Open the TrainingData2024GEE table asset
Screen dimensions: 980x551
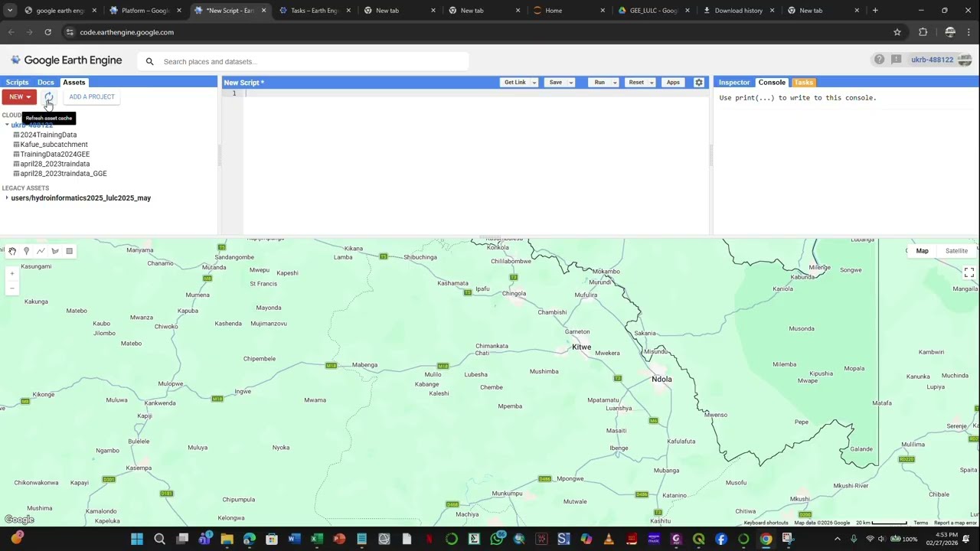pos(54,155)
